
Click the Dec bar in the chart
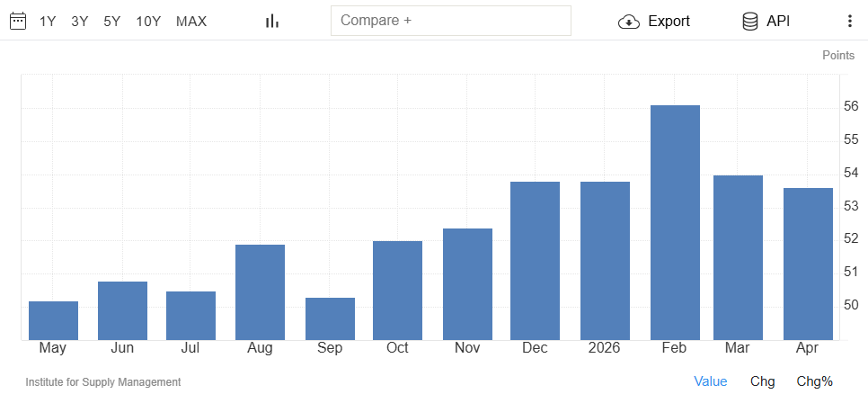pos(535,261)
